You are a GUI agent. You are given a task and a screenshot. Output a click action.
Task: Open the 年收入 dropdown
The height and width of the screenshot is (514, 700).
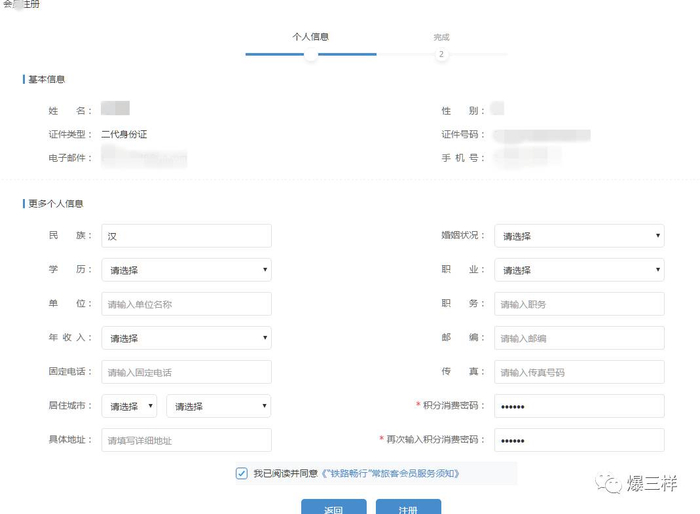186,338
